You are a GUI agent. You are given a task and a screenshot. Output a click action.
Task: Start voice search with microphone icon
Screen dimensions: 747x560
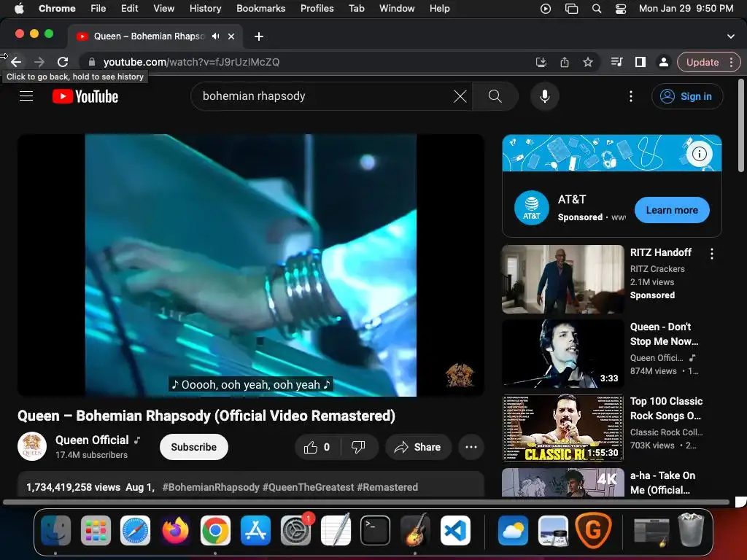(544, 96)
